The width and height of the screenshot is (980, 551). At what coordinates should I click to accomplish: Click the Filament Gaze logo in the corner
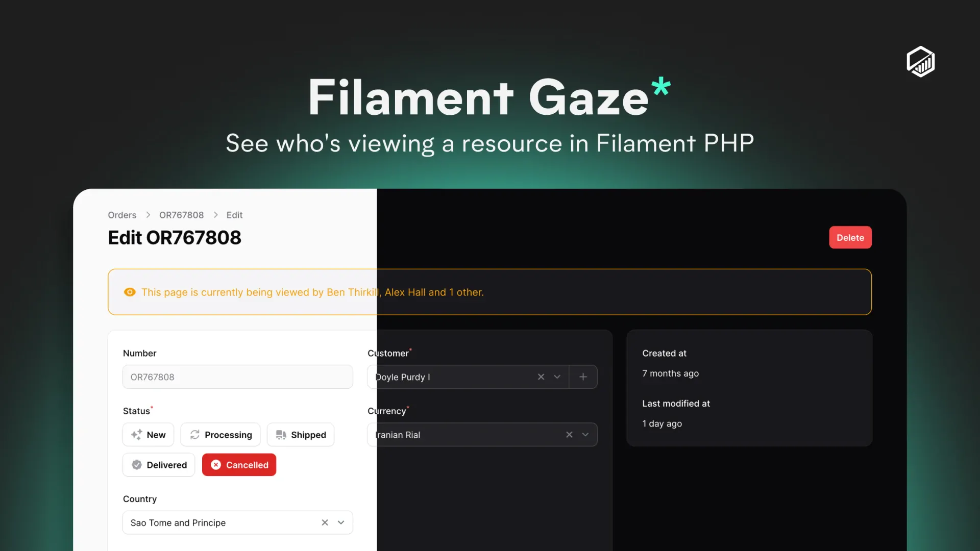[920, 62]
